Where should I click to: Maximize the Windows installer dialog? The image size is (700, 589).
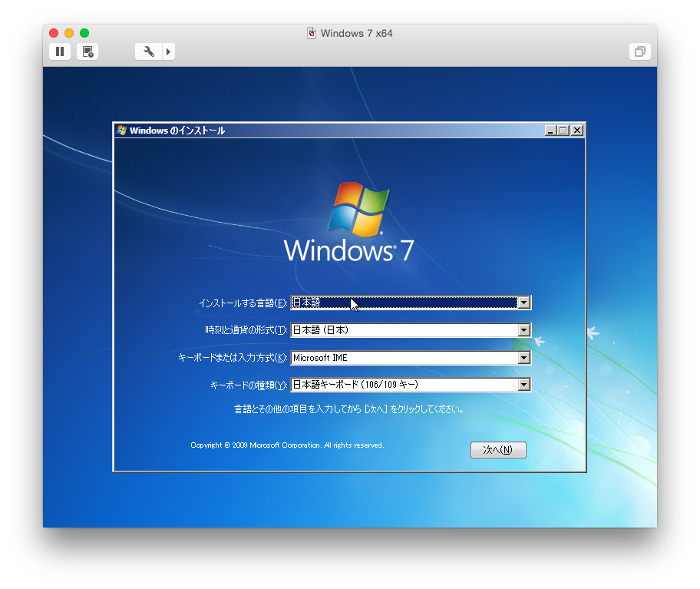tap(563, 131)
